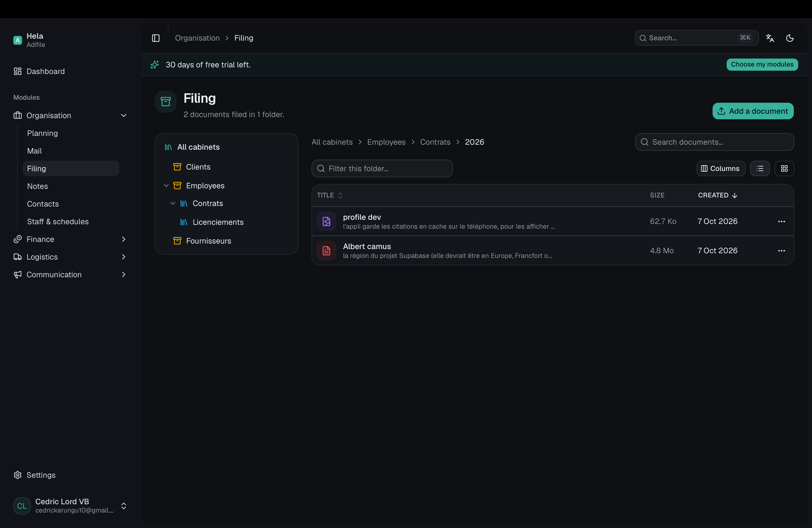
Task: Click Employees in folder breadcrumb
Action: (x=386, y=142)
